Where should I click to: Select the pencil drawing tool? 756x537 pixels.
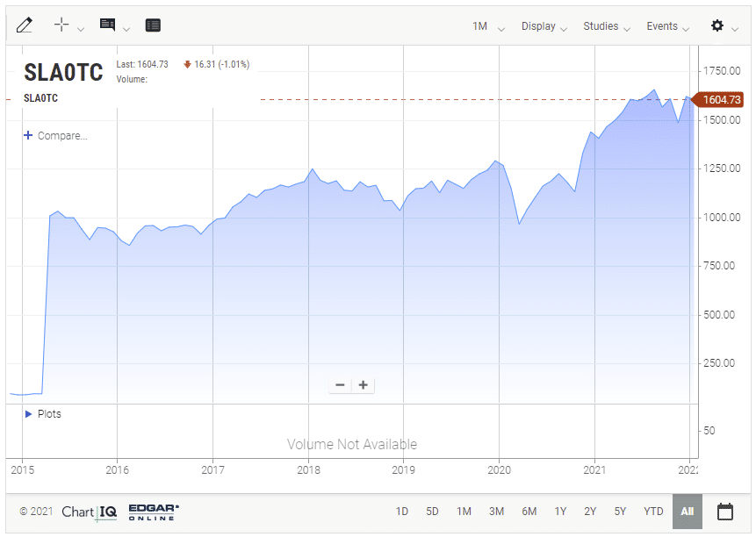coord(25,25)
